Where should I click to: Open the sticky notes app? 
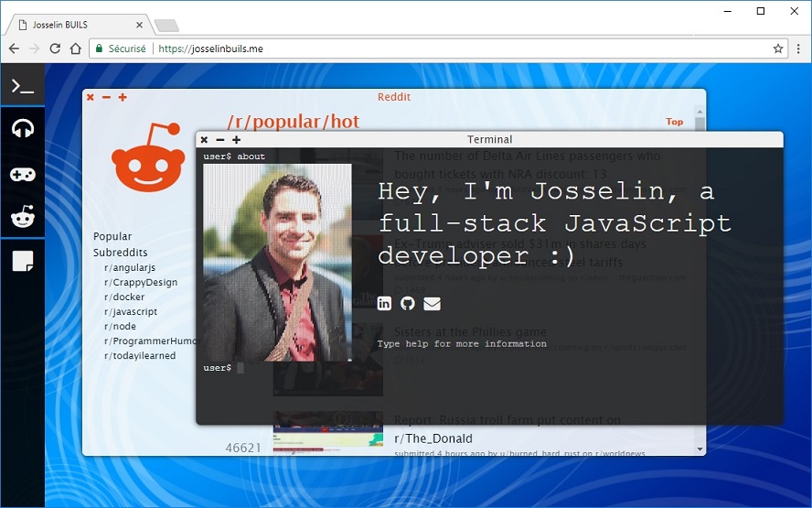[x=23, y=261]
